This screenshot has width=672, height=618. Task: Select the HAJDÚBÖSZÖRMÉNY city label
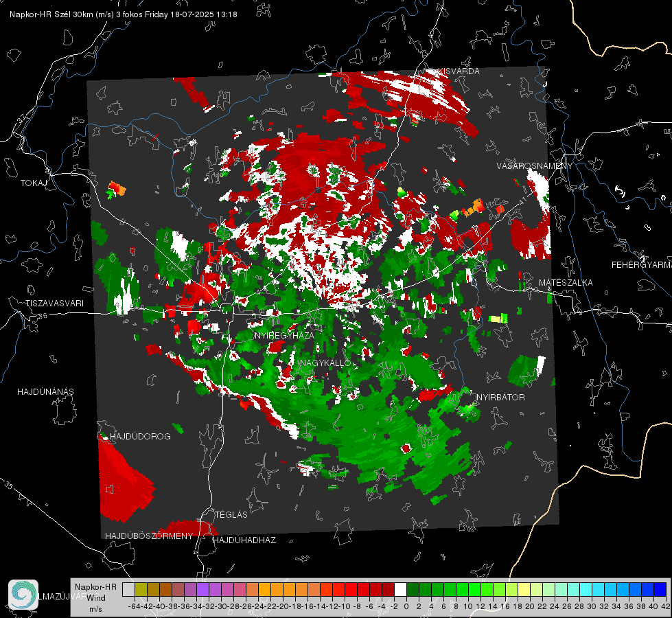tap(149, 536)
